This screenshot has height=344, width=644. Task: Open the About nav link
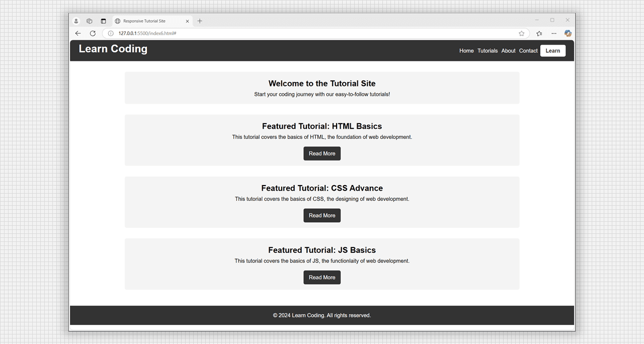point(508,51)
